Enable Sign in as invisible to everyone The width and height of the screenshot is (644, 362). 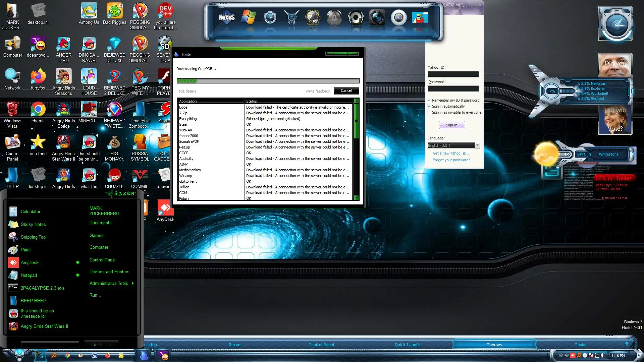pyautogui.click(x=429, y=112)
